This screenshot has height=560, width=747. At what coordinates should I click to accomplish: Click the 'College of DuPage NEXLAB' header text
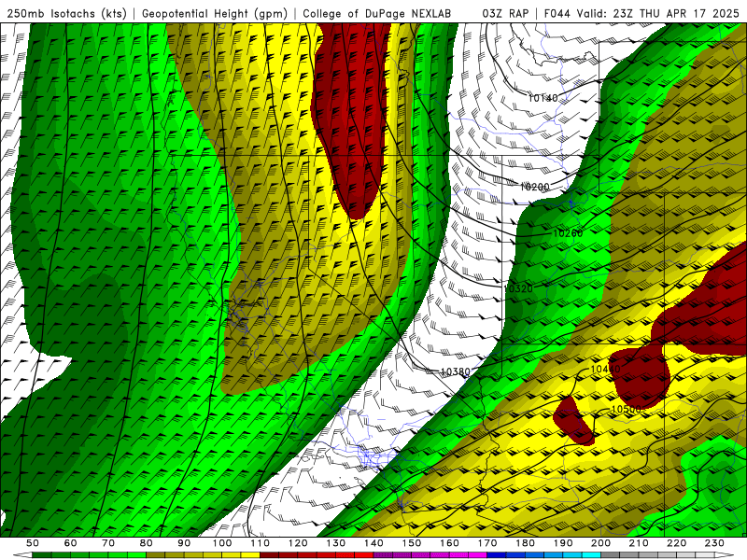tap(377, 13)
